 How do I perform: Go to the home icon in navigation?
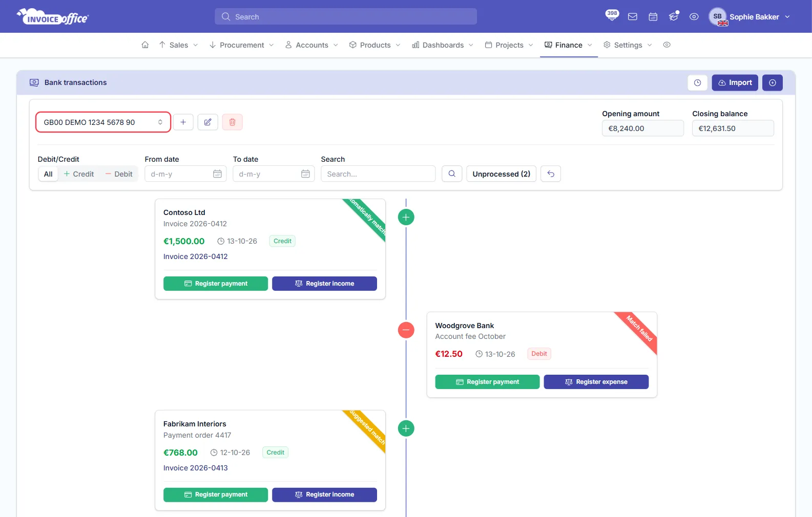point(145,45)
